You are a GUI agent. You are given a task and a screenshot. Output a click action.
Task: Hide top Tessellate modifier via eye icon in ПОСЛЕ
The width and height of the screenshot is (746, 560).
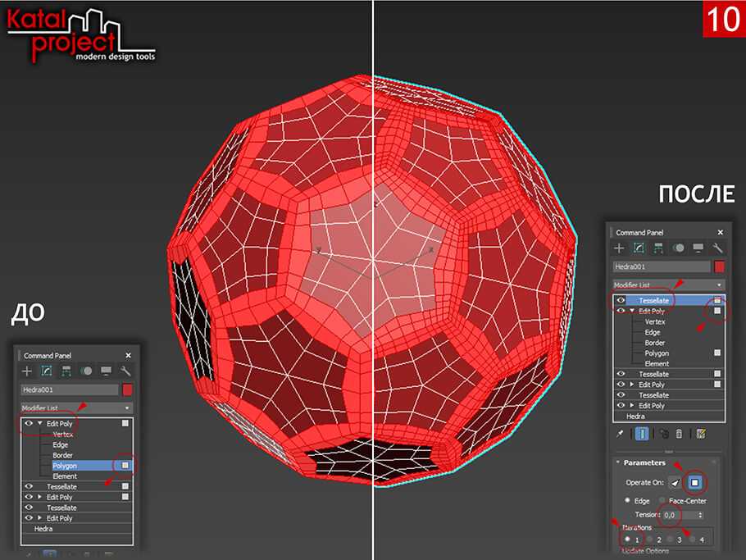[x=621, y=301]
